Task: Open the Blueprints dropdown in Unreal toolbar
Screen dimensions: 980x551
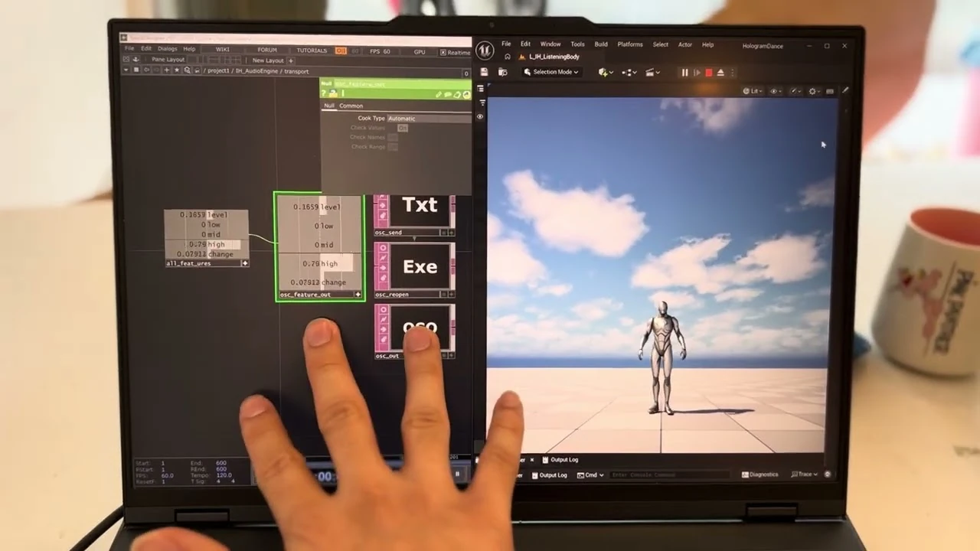Action: (629, 73)
